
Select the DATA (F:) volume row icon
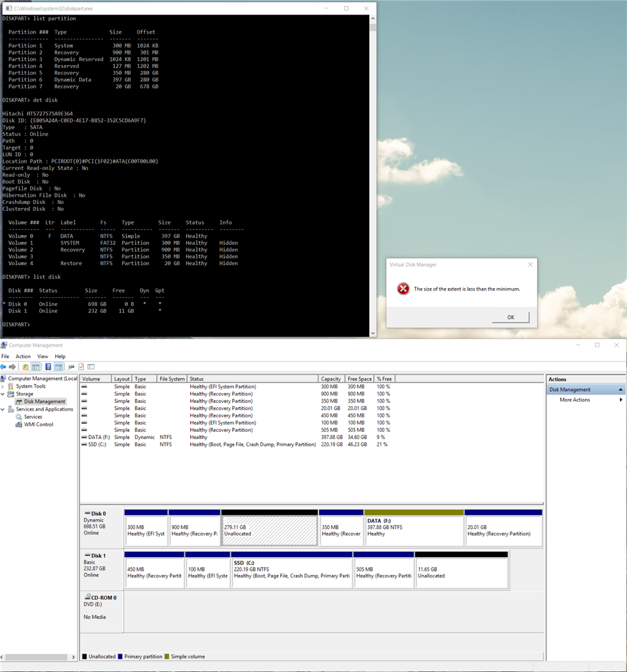85,437
